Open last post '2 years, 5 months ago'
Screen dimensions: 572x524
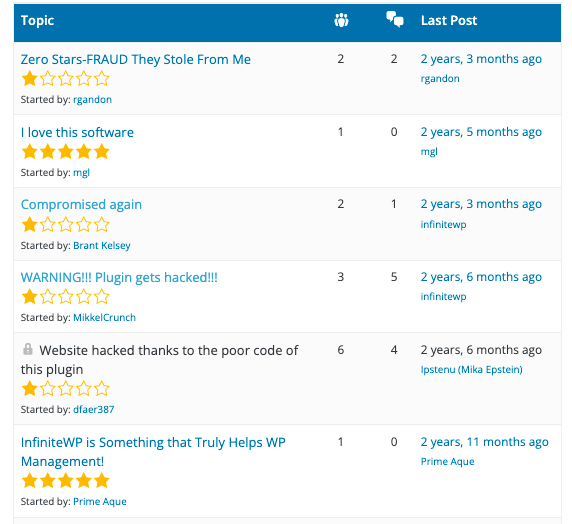[481, 132]
